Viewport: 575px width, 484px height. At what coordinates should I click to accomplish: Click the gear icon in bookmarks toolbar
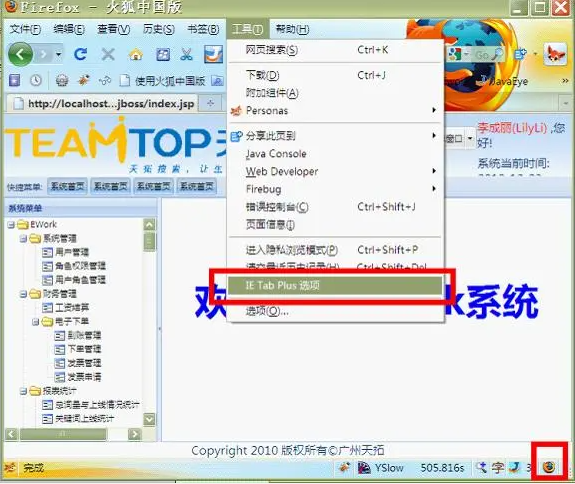tap(62, 80)
